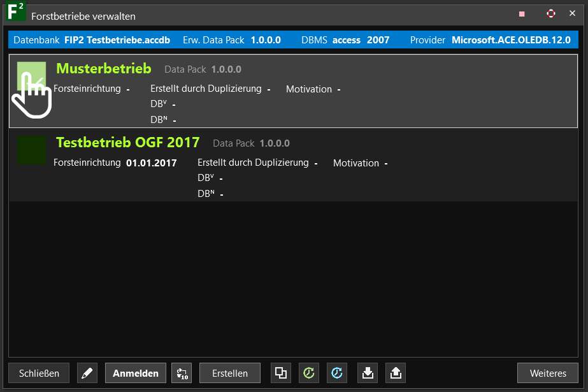
Task: Click the download import icon
Action: pyautogui.click(x=368, y=373)
